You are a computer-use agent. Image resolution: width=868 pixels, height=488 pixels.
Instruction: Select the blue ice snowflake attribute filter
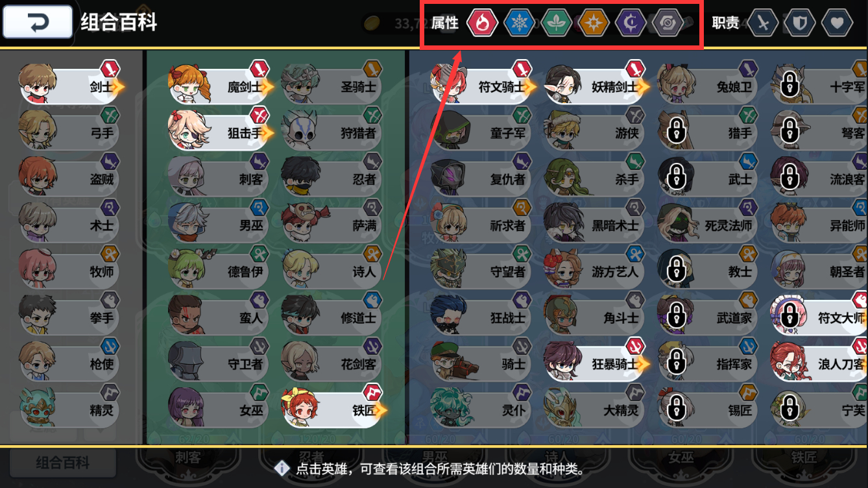point(520,23)
